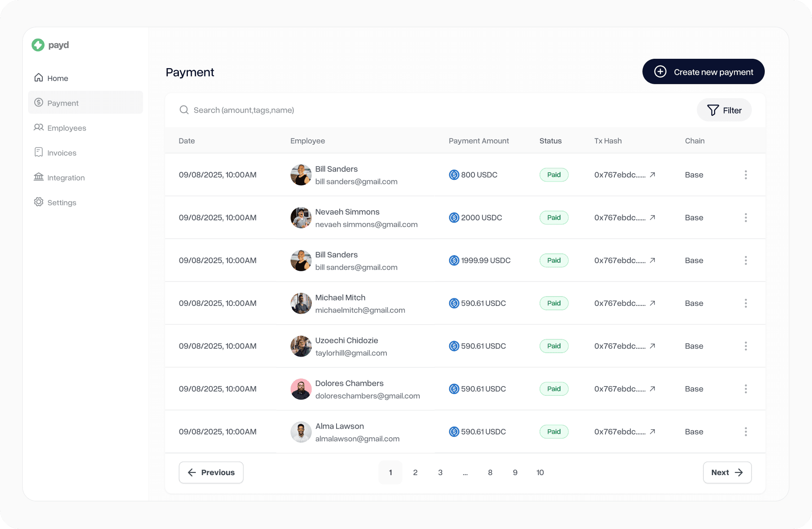This screenshot has height=529, width=812.
Task: Click email taylorhill@gmail.com
Action: (x=351, y=353)
